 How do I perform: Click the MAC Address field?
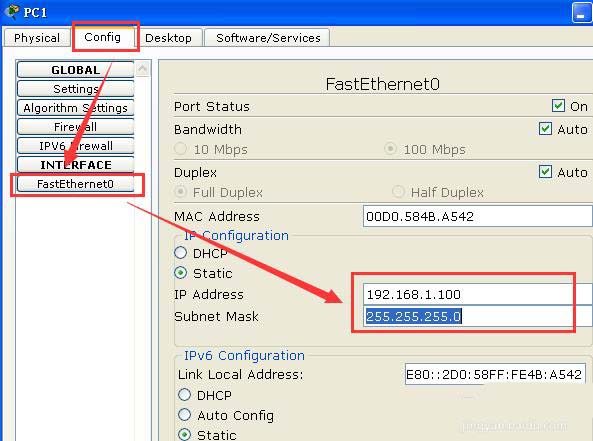click(478, 216)
